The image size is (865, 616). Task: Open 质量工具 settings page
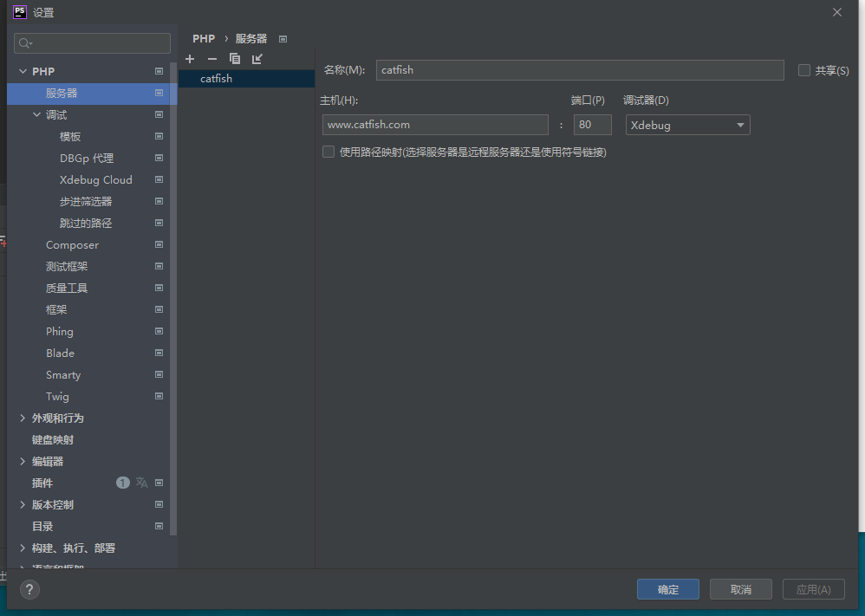tap(67, 288)
